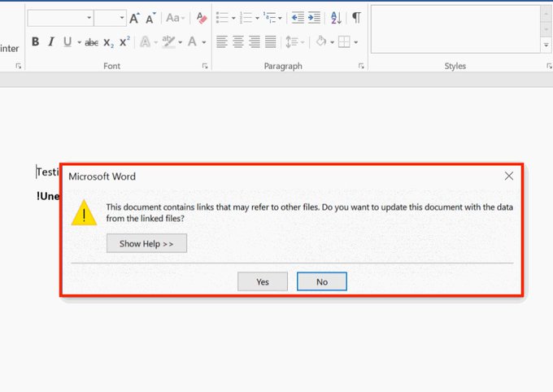Click Grow Font icon

click(x=134, y=18)
